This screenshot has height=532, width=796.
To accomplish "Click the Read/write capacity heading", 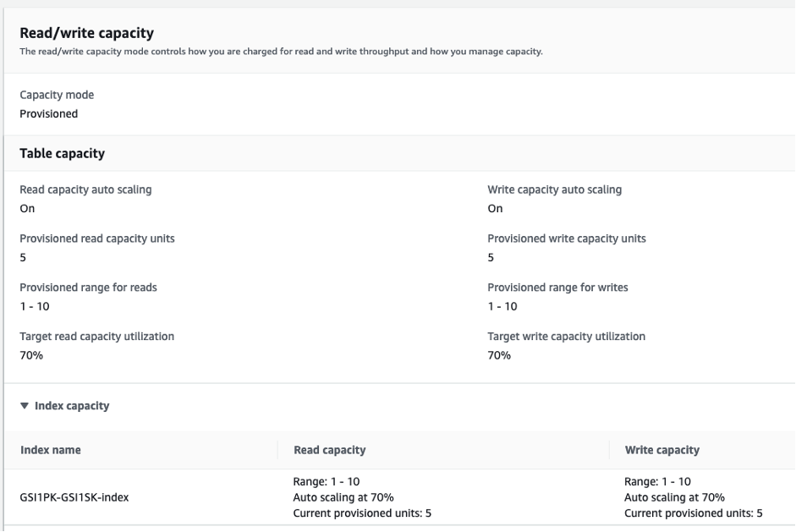I will [x=86, y=33].
